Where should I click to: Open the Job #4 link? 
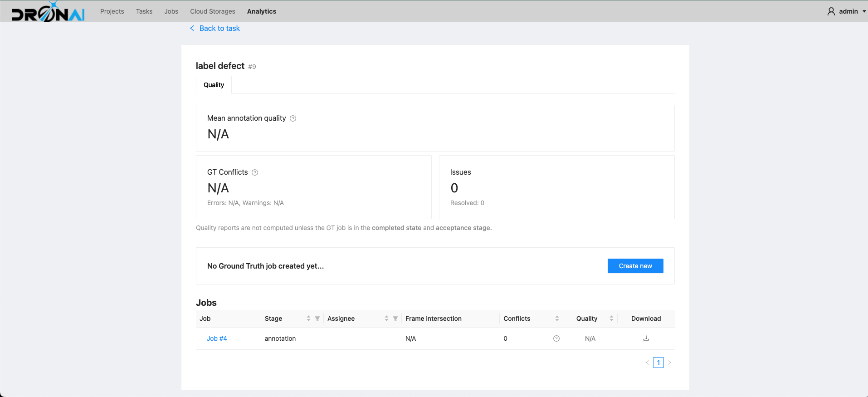coord(217,338)
